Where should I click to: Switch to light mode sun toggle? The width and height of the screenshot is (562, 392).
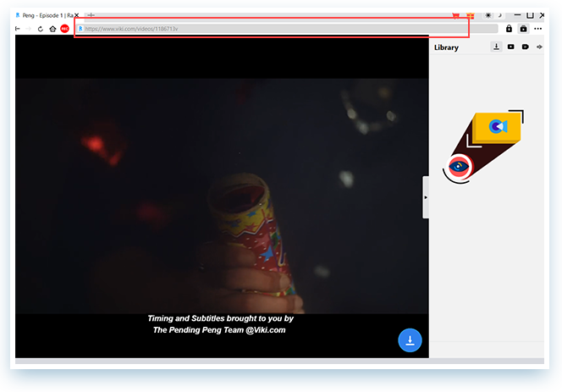(488, 15)
